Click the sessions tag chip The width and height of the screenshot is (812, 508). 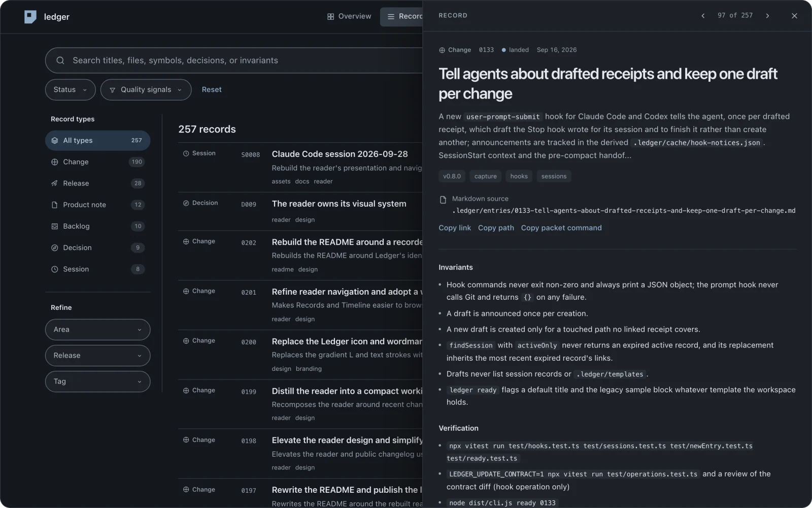click(x=554, y=176)
